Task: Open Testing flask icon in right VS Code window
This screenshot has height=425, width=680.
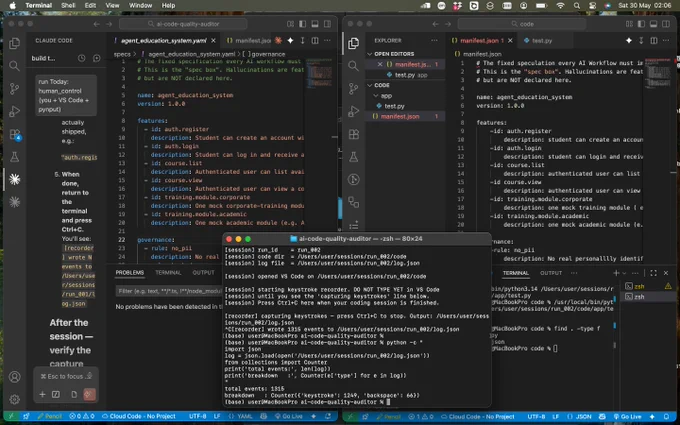Action: tap(353, 157)
